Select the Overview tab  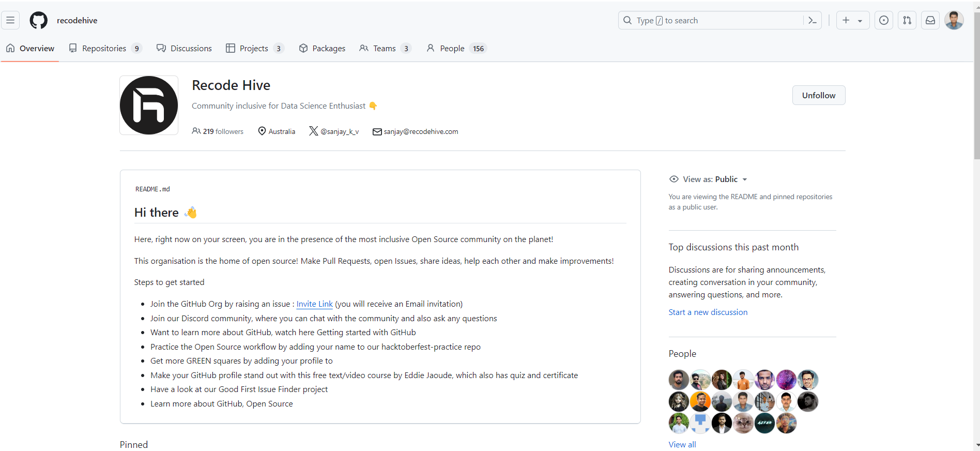pos(30,48)
